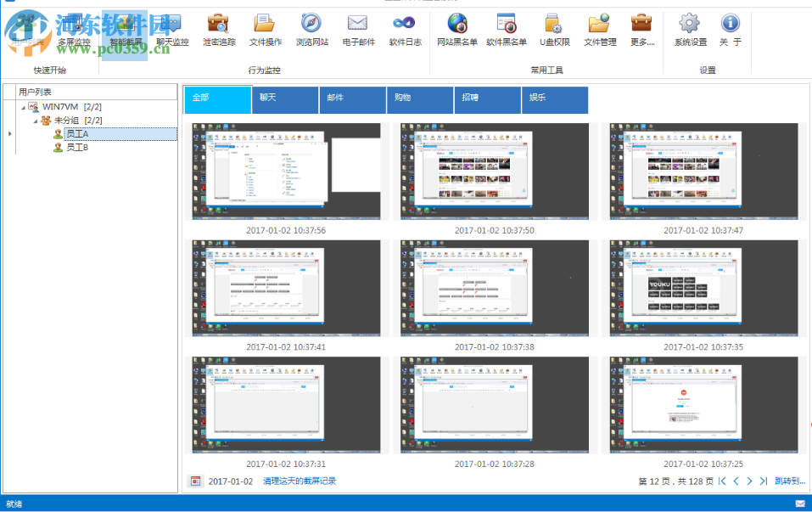Open the 关于 about info icon
This screenshot has height=512, width=812.
(731, 31)
